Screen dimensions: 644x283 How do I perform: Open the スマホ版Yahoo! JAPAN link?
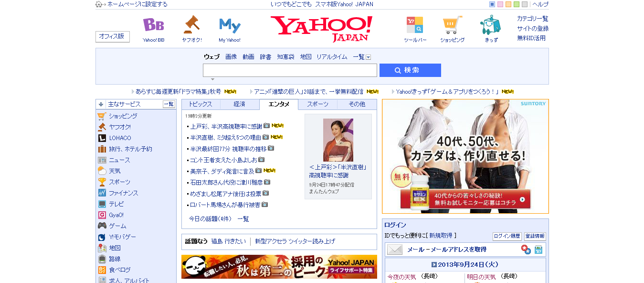point(344,4)
